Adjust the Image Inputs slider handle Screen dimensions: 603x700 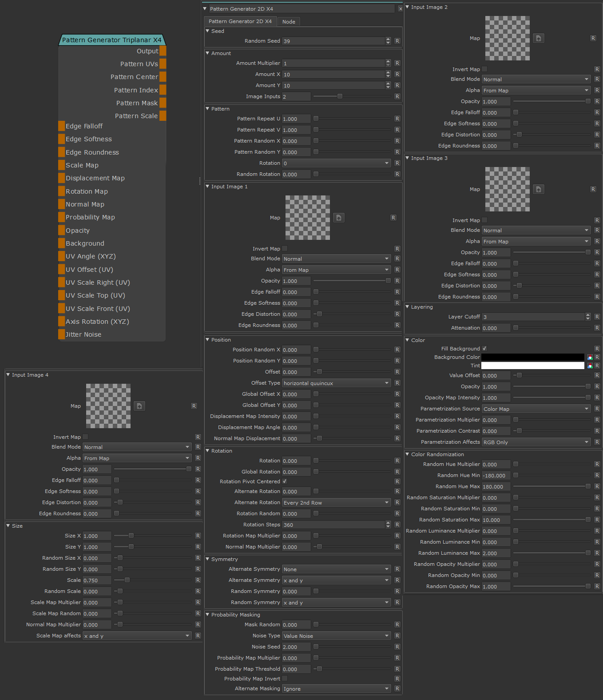pos(340,96)
